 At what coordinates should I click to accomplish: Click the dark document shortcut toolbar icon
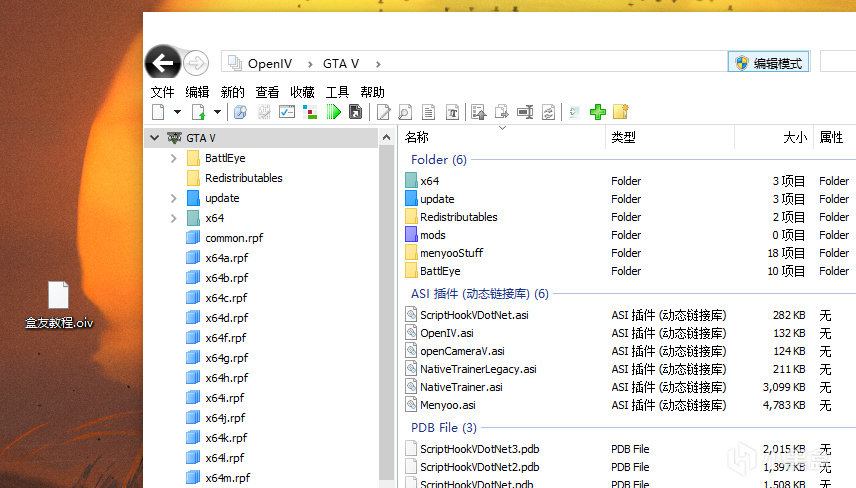coord(355,112)
